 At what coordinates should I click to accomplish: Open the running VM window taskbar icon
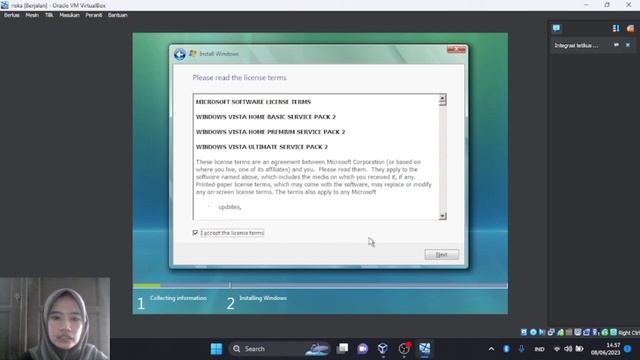424,349
